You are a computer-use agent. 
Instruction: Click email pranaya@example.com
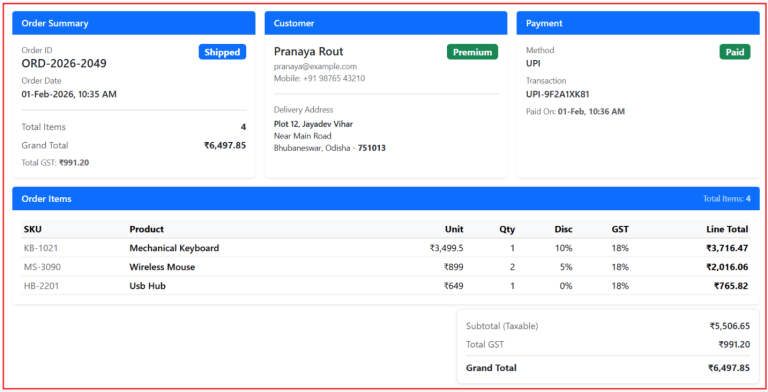[x=315, y=67]
